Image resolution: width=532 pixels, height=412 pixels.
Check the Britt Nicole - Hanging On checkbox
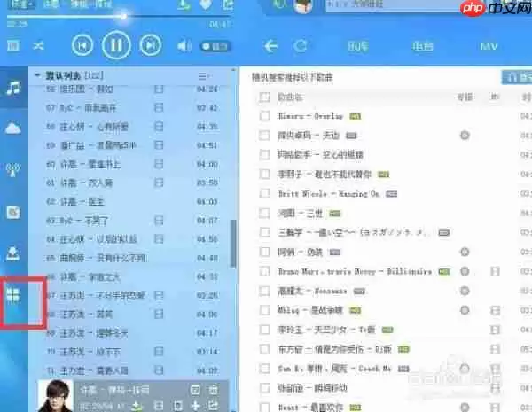264,194
